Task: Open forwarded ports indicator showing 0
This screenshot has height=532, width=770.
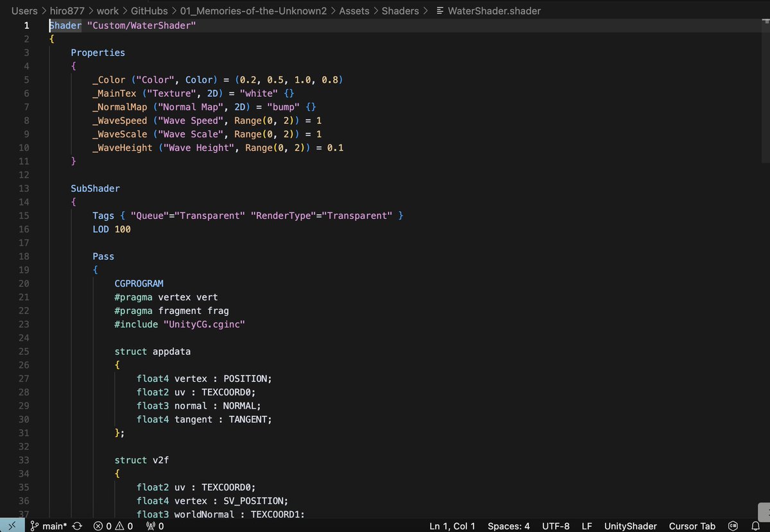Action: (155, 526)
